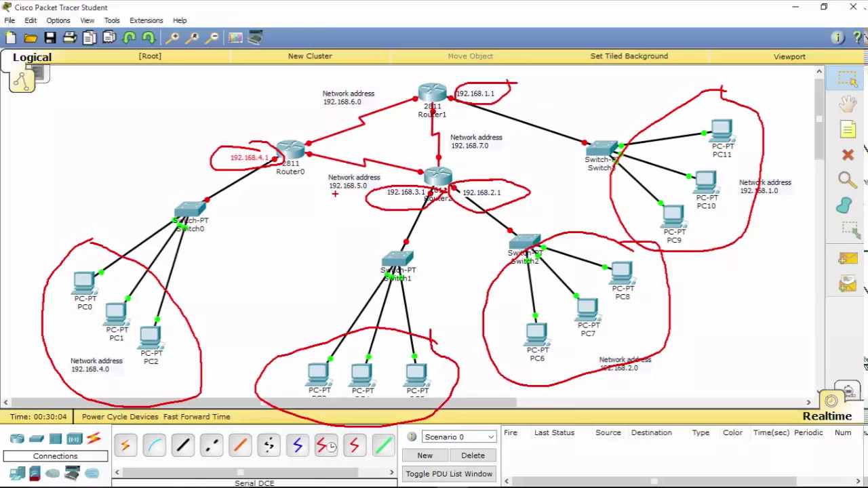
Task: Open the drawing palette icon
Action: click(235, 38)
